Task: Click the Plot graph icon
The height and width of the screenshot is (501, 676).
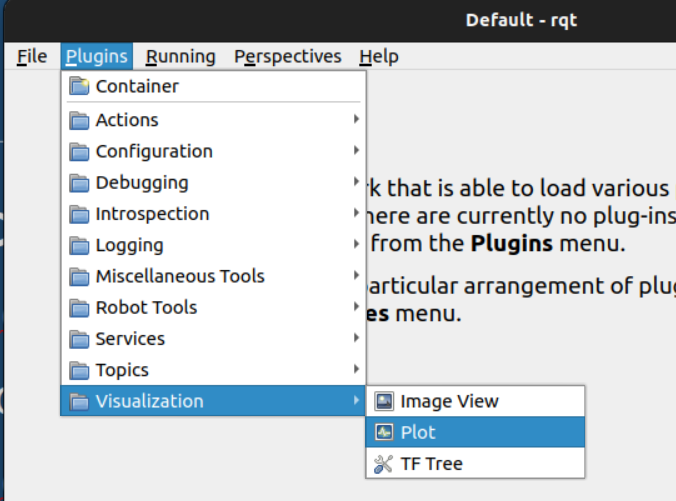Action: (x=383, y=433)
